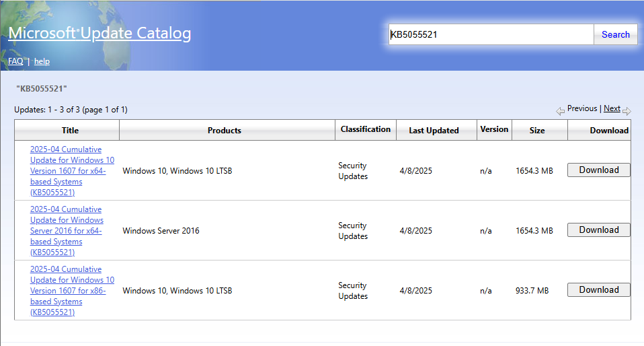
Task: Download the Windows 10 1607 x64 update
Action: [599, 170]
